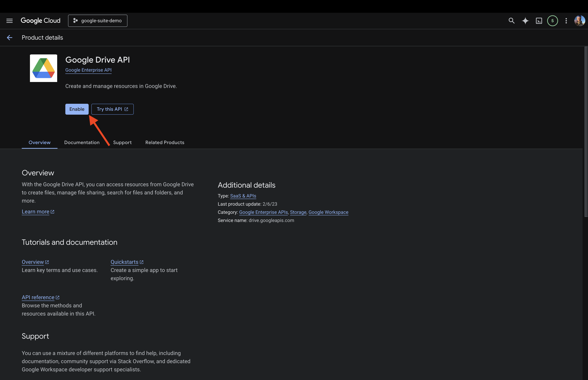Image resolution: width=588 pixels, height=380 pixels.
Task: Open the Google Enterprise APIs category link
Action: tap(264, 212)
